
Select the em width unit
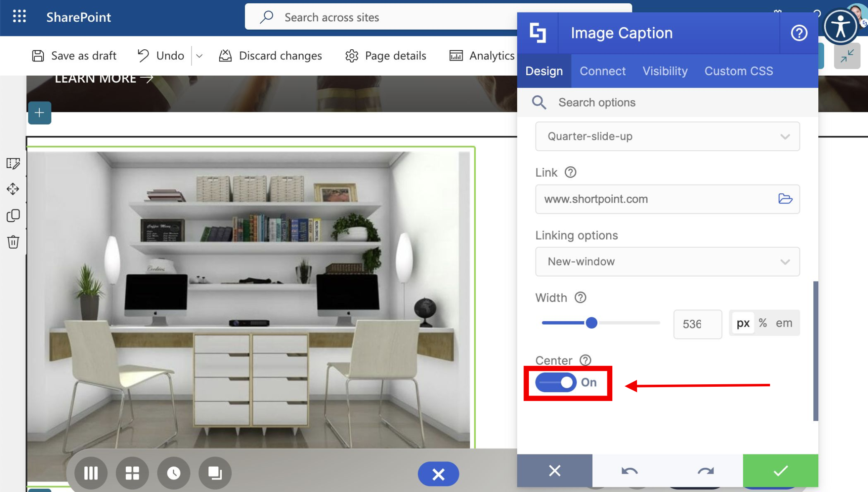coord(784,323)
